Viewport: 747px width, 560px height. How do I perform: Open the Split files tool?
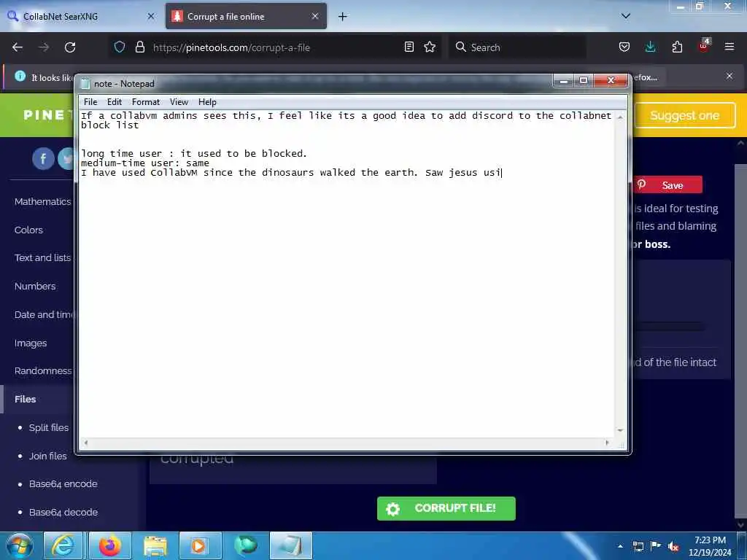click(49, 427)
